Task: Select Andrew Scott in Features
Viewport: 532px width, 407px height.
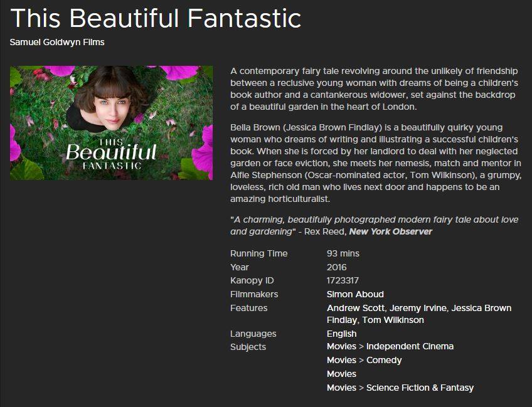Action: click(356, 308)
